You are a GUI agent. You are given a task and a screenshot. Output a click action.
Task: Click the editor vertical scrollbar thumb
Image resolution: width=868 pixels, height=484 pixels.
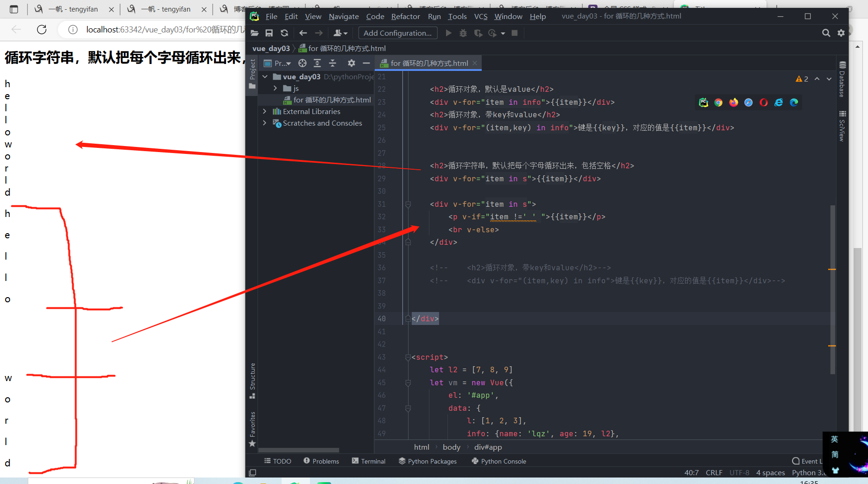click(833, 289)
